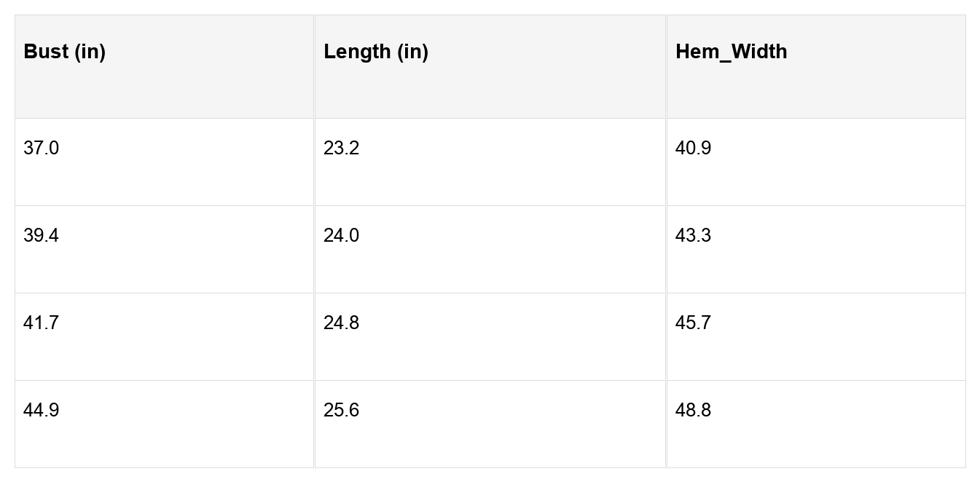Pick the longest length measurement in the table
980x482 pixels.
[x=342, y=411]
